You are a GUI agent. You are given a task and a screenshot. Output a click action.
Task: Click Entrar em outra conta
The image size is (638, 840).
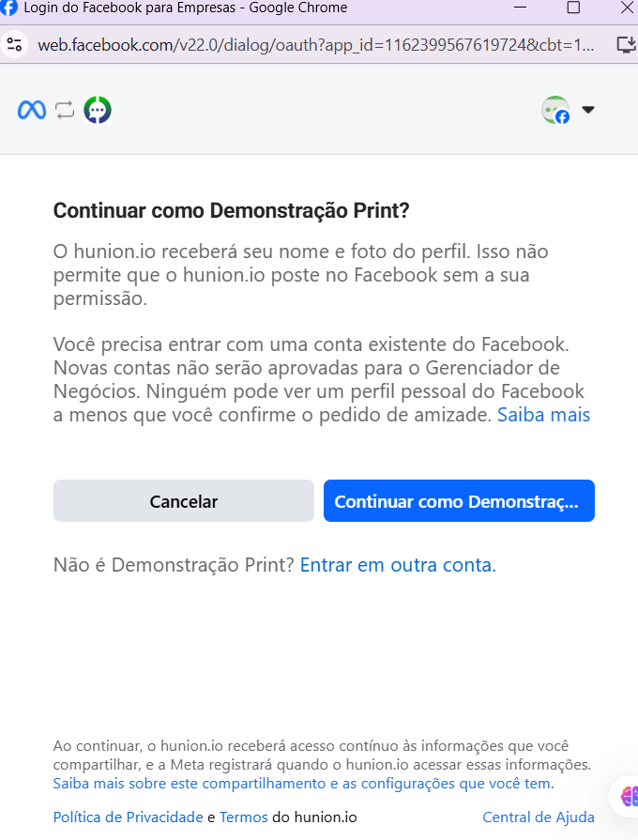click(398, 565)
